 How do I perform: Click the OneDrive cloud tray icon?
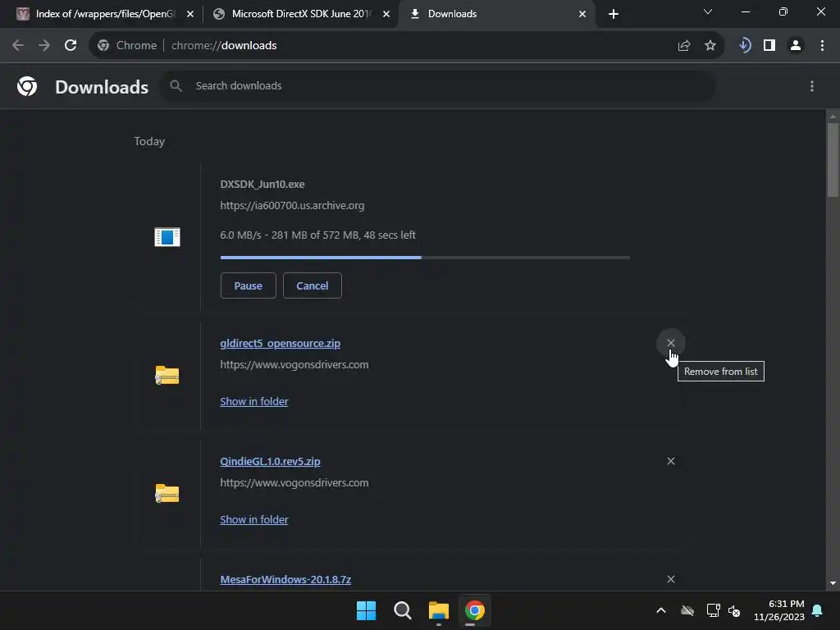click(687, 610)
